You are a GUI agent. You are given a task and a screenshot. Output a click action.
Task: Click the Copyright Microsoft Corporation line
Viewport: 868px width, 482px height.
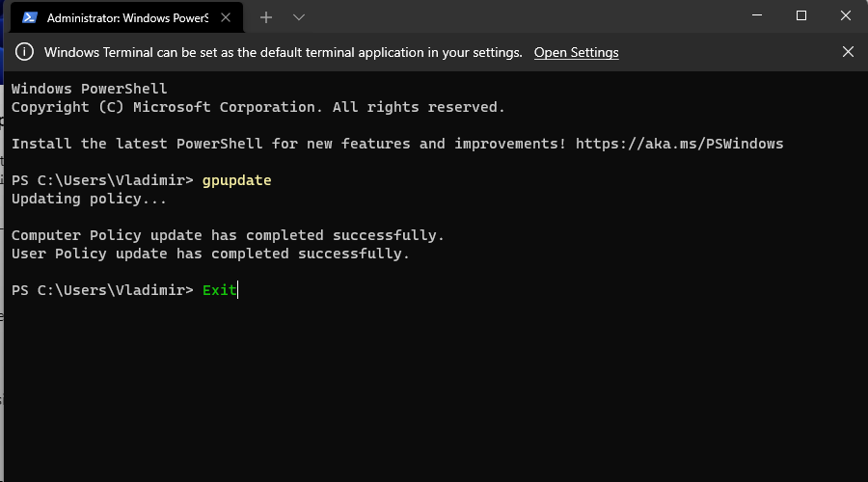pyautogui.click(x=258, y=107)
